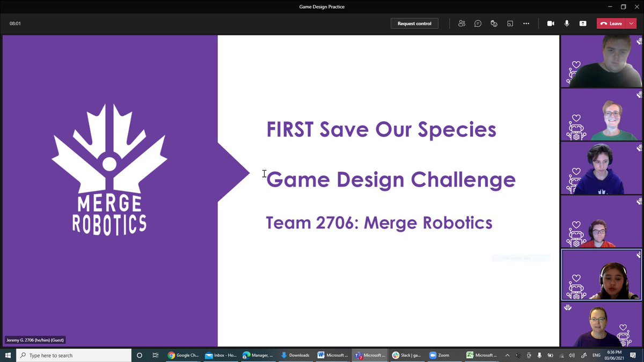
Task: Expand hidden icons in the system tray
Action: pos(507,355)
